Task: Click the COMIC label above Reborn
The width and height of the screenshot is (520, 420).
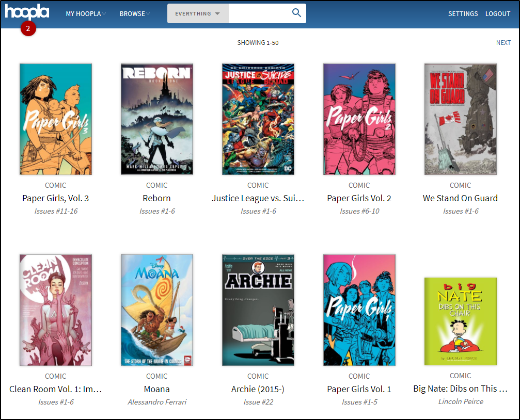Action: pyautogui.click(x=157, y=185)
